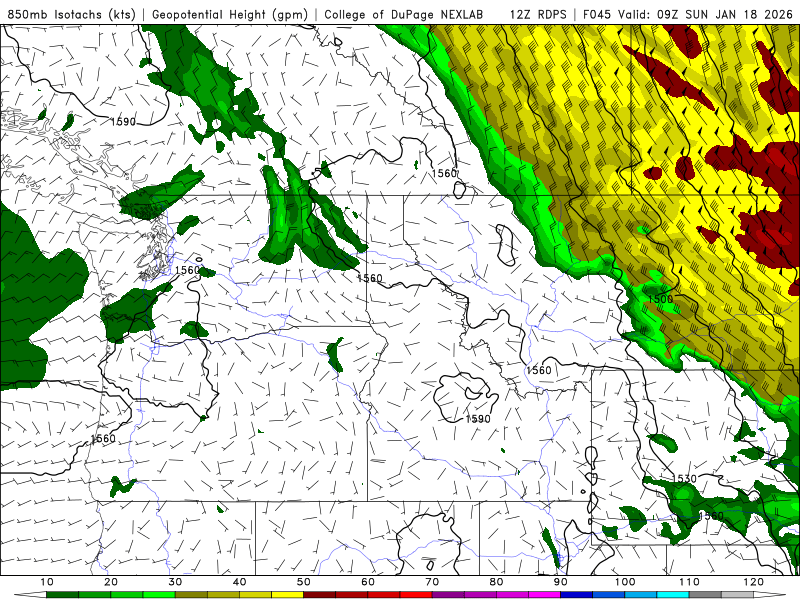Click the dark red 50-knot legend swatch
This screenshot has height=600, width=800.
pos(319,595)
